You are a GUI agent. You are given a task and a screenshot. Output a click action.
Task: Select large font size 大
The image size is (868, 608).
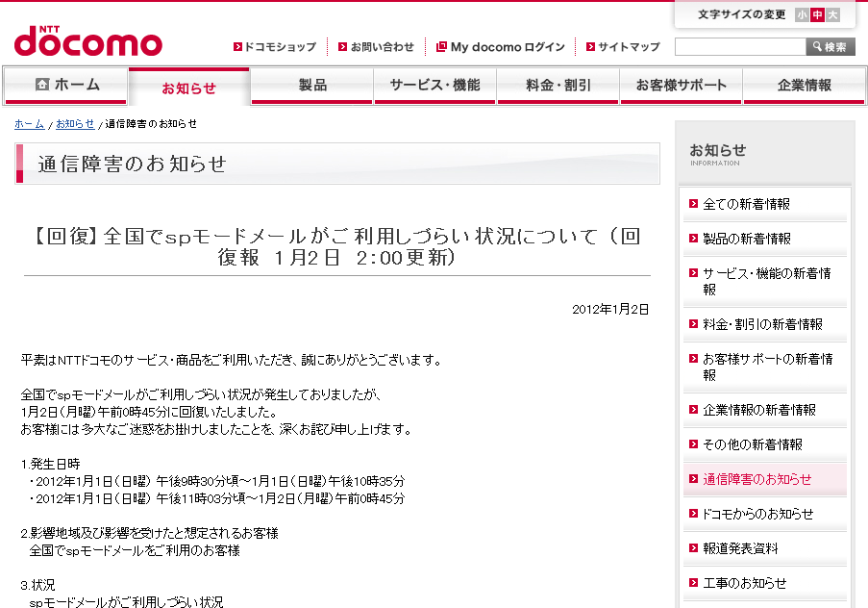point(832,15)
